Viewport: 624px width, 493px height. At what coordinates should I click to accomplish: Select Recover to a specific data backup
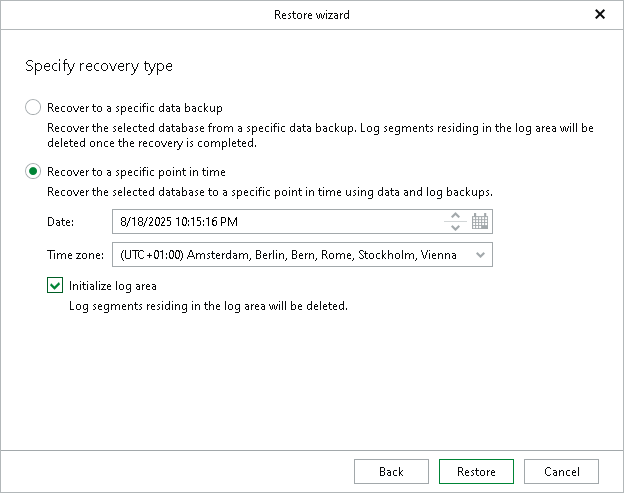[33, 107]
